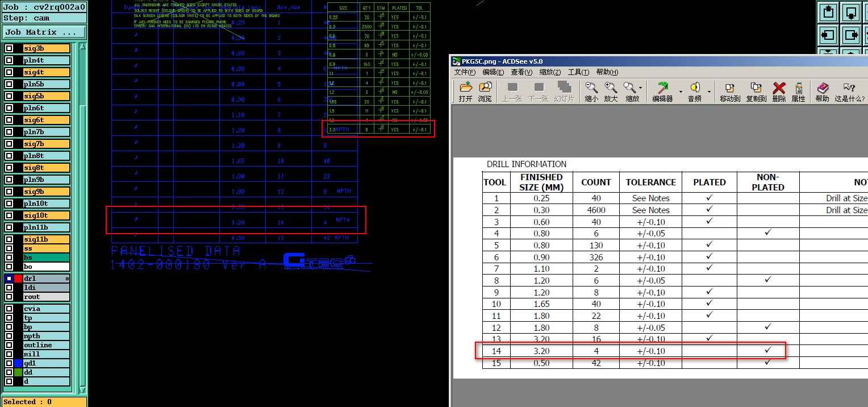Click the 复制到 copy-to icon
This screenshot has height=407, width=868.
click(756, 88)
